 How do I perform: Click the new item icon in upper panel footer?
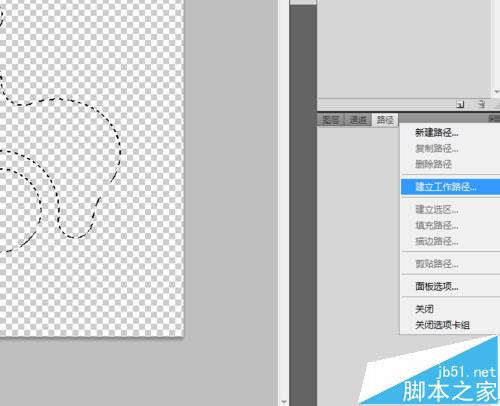click(460, 105)
